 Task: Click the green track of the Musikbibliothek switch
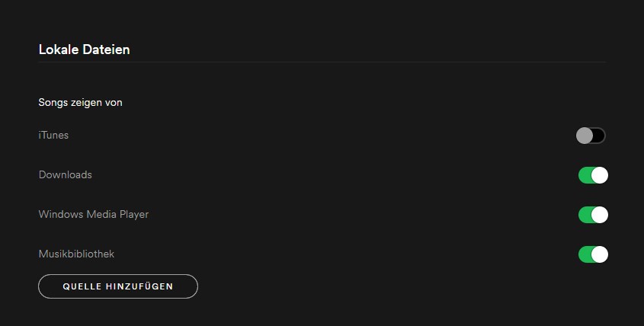585,254
